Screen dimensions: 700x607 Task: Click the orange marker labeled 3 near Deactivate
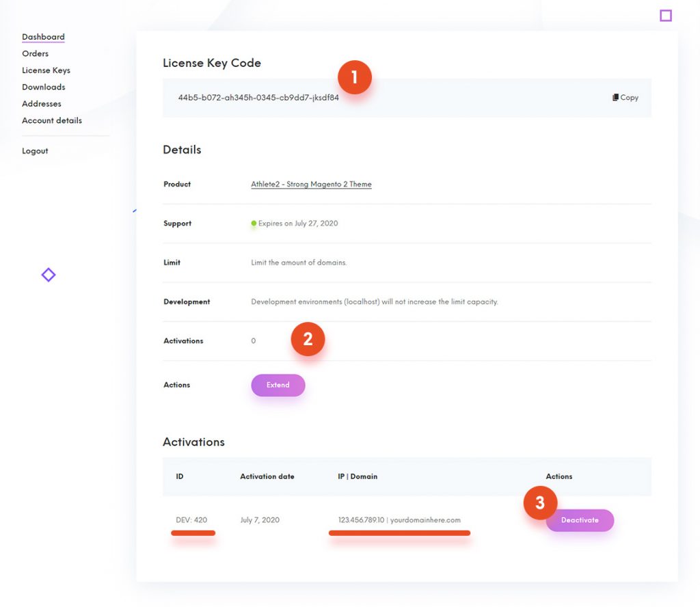pyautogui.click(x=541, y=502)
